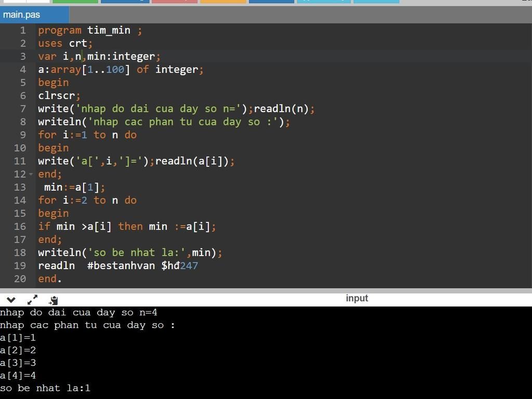The height and width of the screenshot is (399, 532).
Task: Click the 'for i:=2 to n do' line
Action: [87, 200]
